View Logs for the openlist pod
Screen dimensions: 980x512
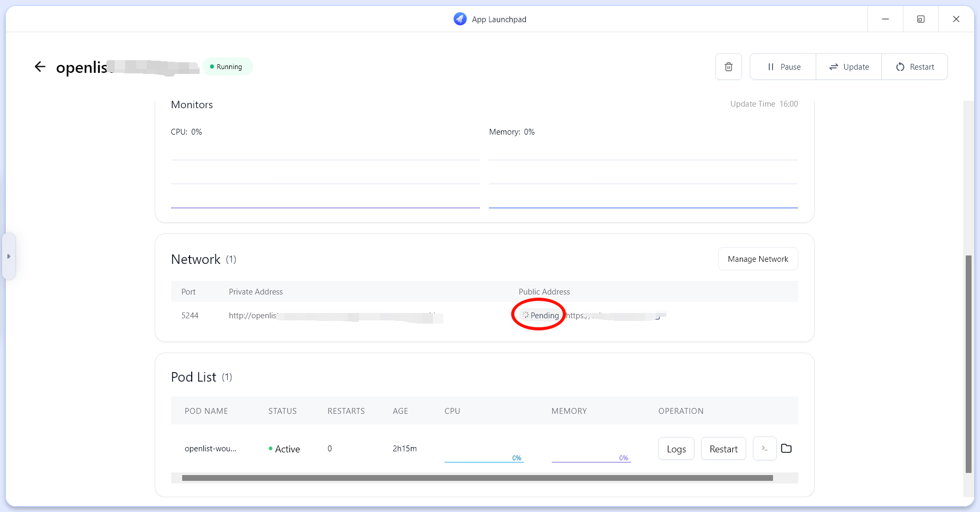tap(676, 449)
